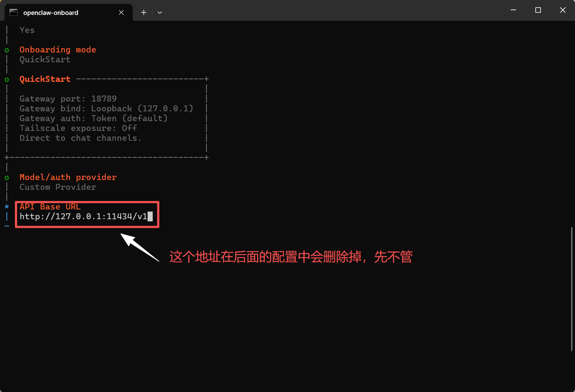This screenshot has width=575, height=392.
Task: Click the Onboarding mode heading
Action: point(58,49)
